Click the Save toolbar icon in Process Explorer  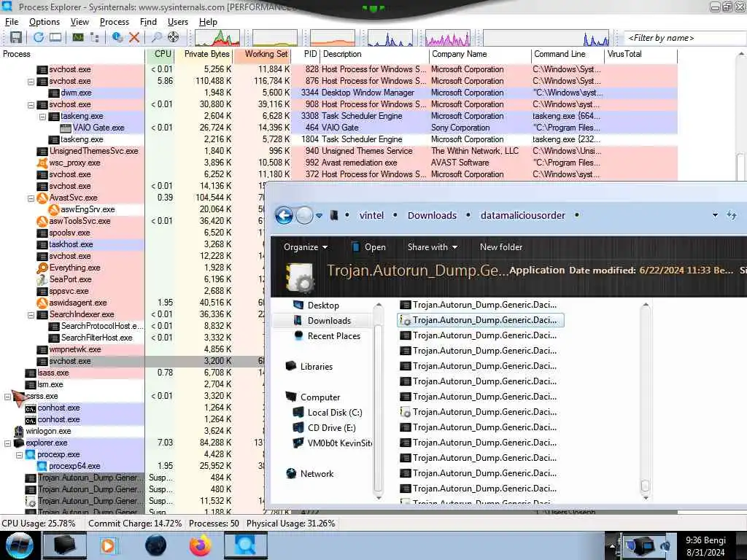(x=16, y=37)
